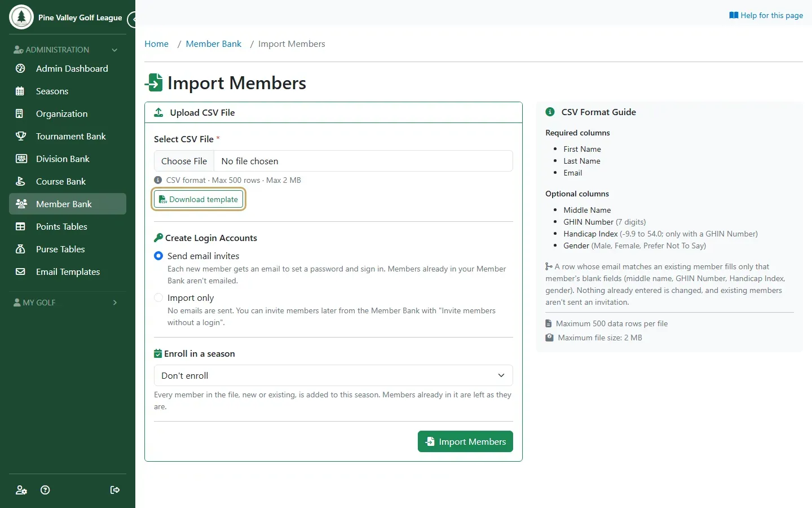Click the Purse Tables money bag icon
The image size is (812, 508).
(20, 249)
